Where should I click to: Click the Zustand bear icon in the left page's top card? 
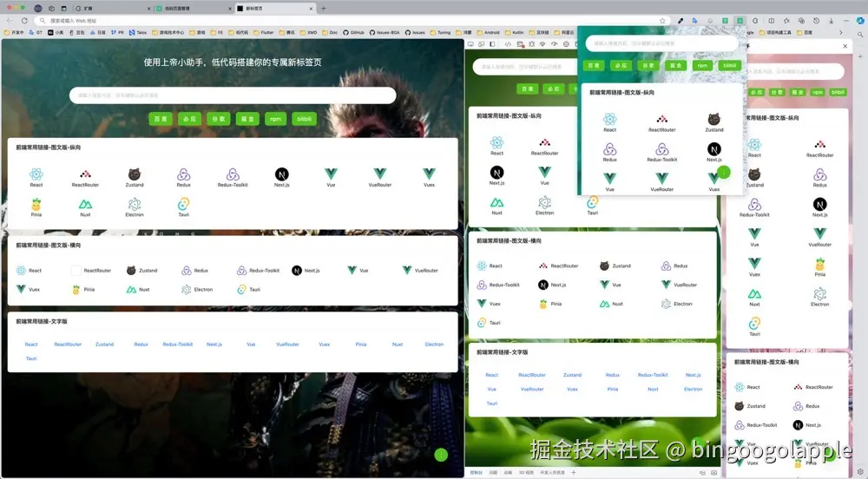point(135,175)
